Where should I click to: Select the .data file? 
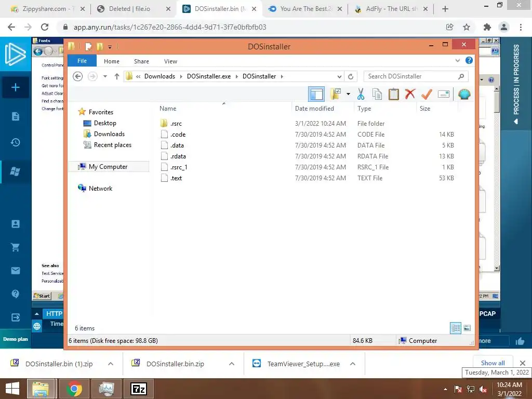coord(177,145)
